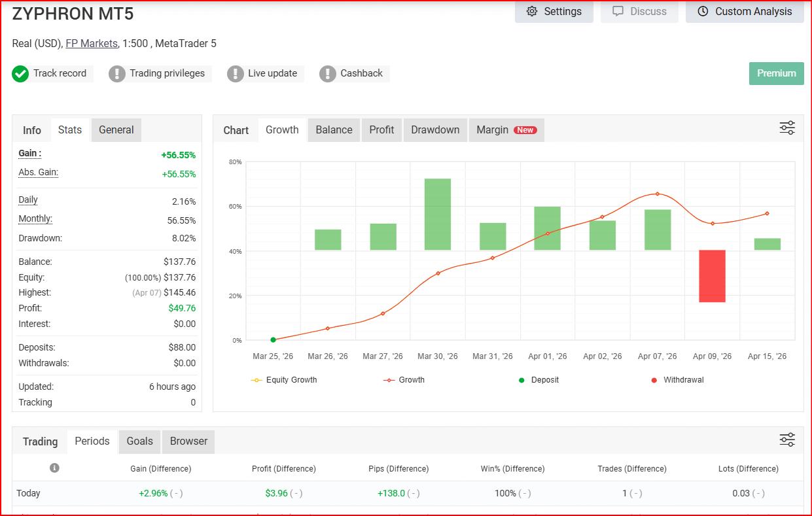Open the Discuss button

639,12
